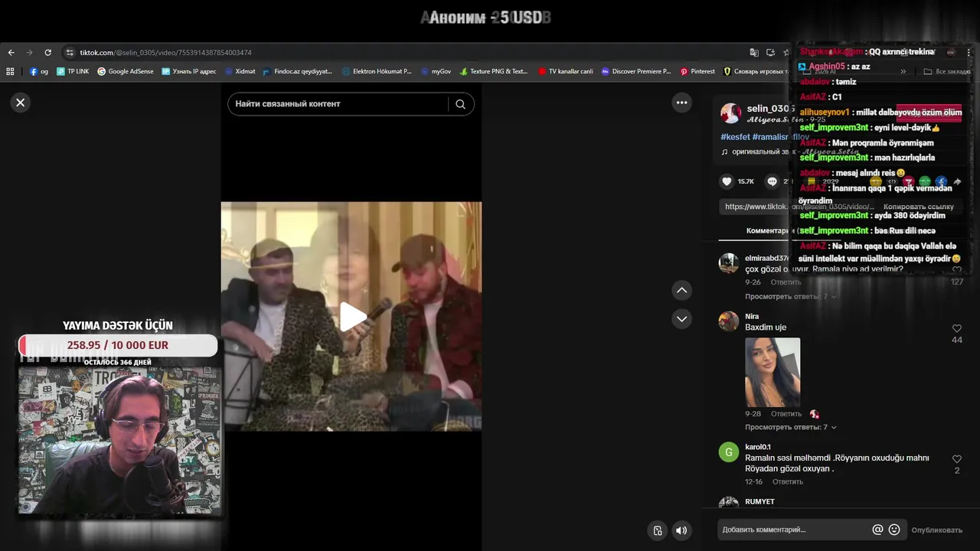Open the #kesfet hashtag
Image resolution: width=980 pixels, height=551 pixels.
(x=735, y=136)
